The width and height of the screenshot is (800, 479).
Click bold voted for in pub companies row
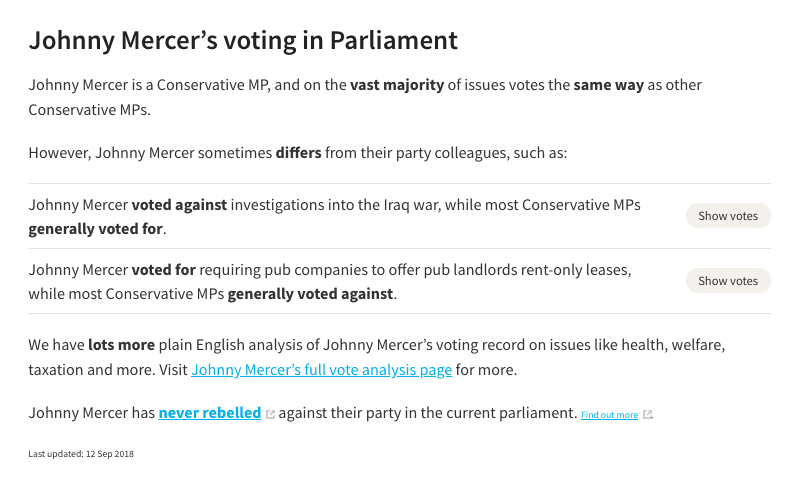point(164,270)
